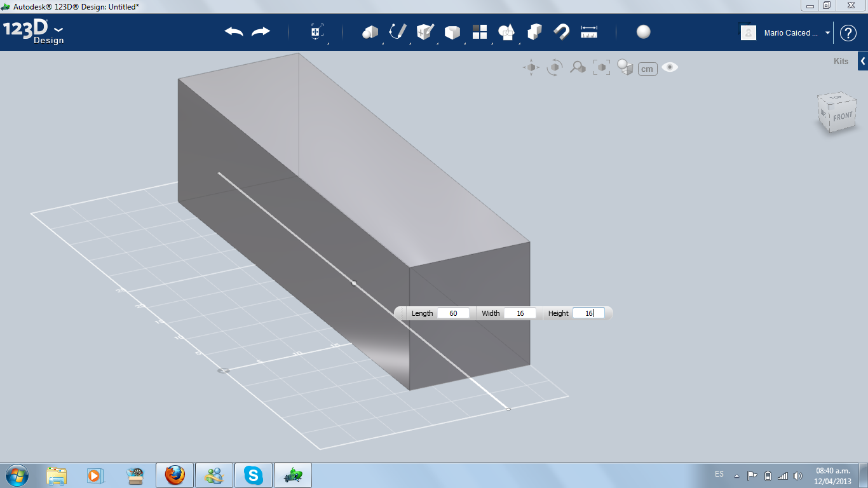Open the Windows Start menu
The image size is (868, 488).
[x=17, y=475]
